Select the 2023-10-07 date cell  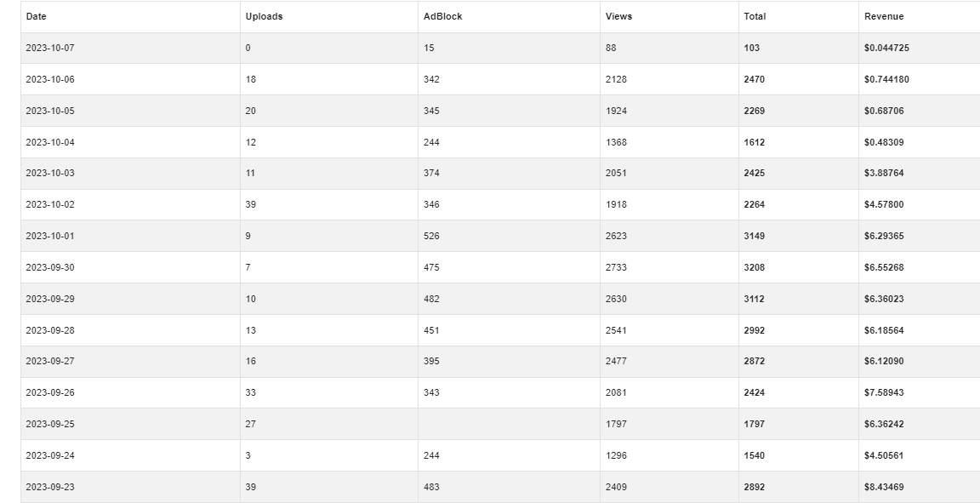coord(50,49)
